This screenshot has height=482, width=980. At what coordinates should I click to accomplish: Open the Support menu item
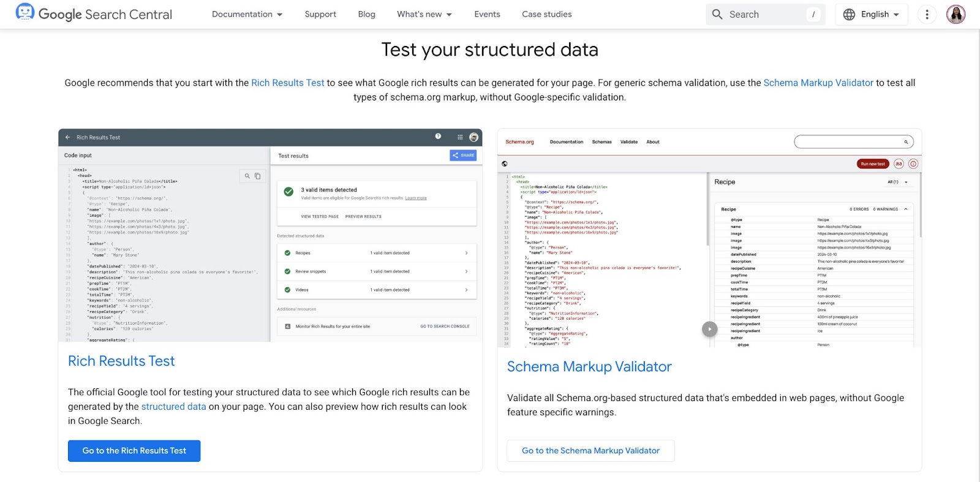click(320, 14)
